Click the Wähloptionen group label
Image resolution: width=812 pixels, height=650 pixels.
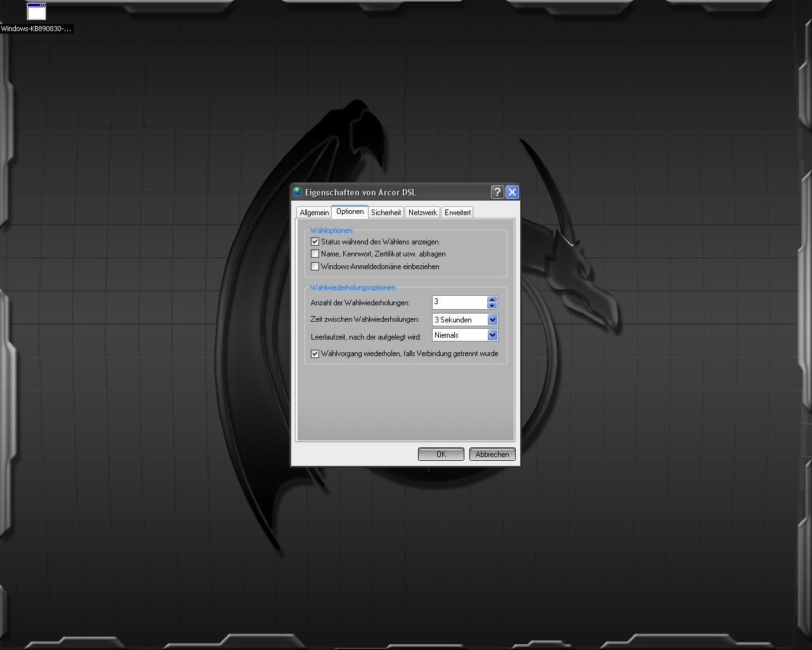pyautogui.click(x=331, y=230)
